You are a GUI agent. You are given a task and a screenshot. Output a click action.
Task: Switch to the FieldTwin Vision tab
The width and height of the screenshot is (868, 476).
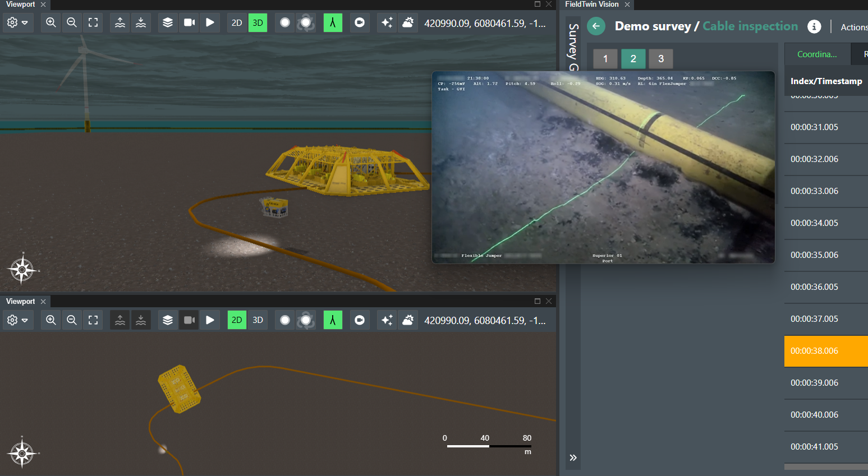pyautogui.click(x=592, y=4)
